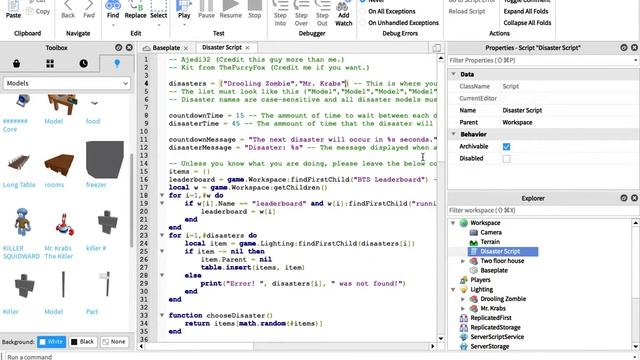
Task: Select Players in Explorer
Action: (480, 280)
